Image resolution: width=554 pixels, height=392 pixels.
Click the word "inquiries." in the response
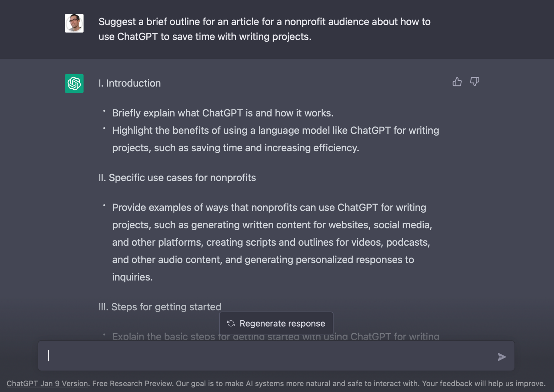132,277
